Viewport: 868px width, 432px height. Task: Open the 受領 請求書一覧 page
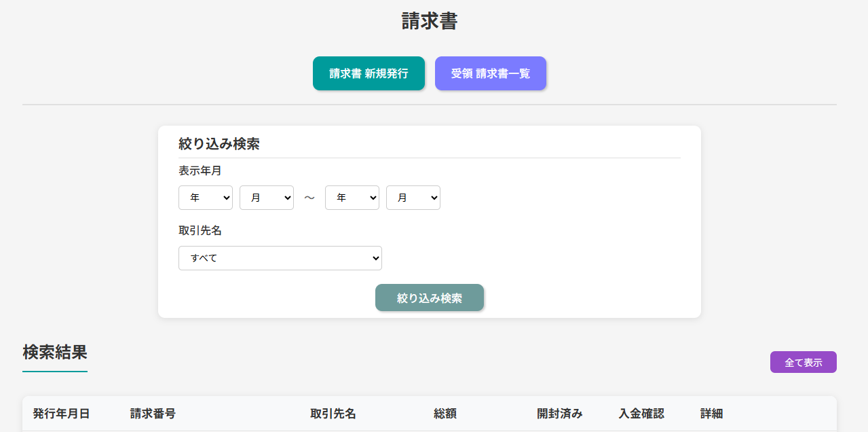point(490,73)
